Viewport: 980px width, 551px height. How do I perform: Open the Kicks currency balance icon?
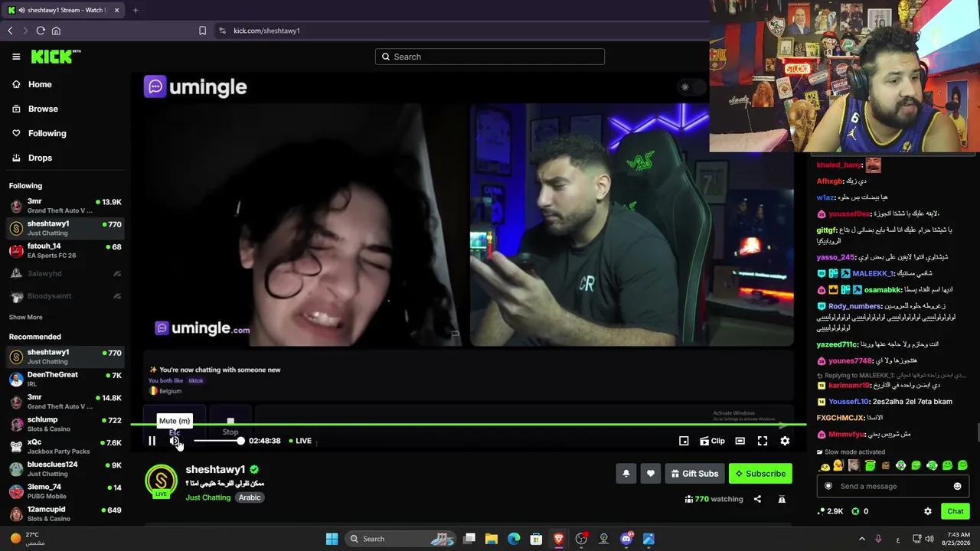pyautogui.click(x=856, y=511)
